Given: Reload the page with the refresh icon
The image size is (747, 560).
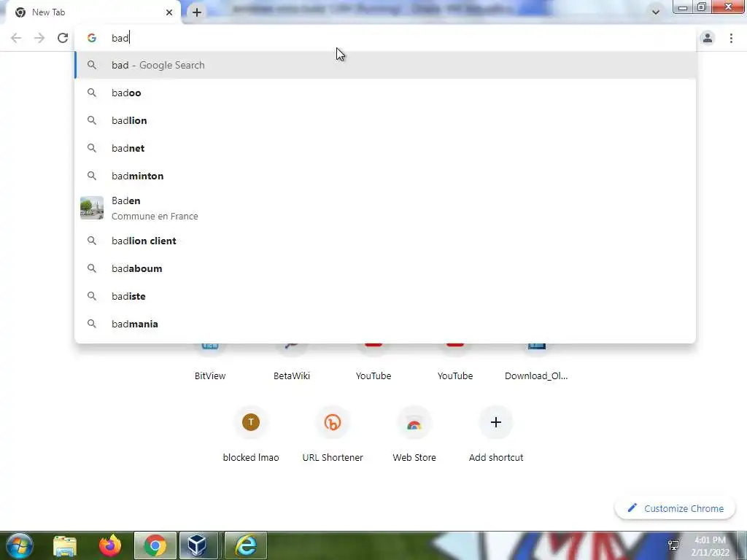Looking at the screenshot, I should point(63,38).
